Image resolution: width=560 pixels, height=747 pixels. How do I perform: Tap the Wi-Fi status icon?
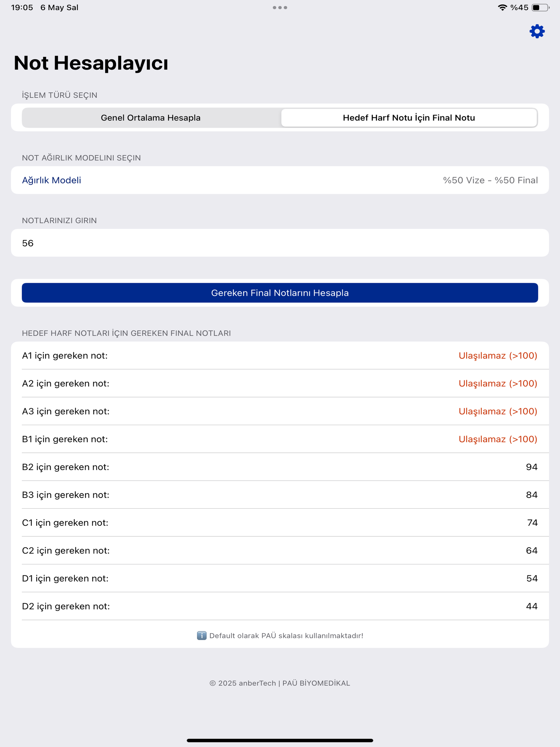point(502,7)
